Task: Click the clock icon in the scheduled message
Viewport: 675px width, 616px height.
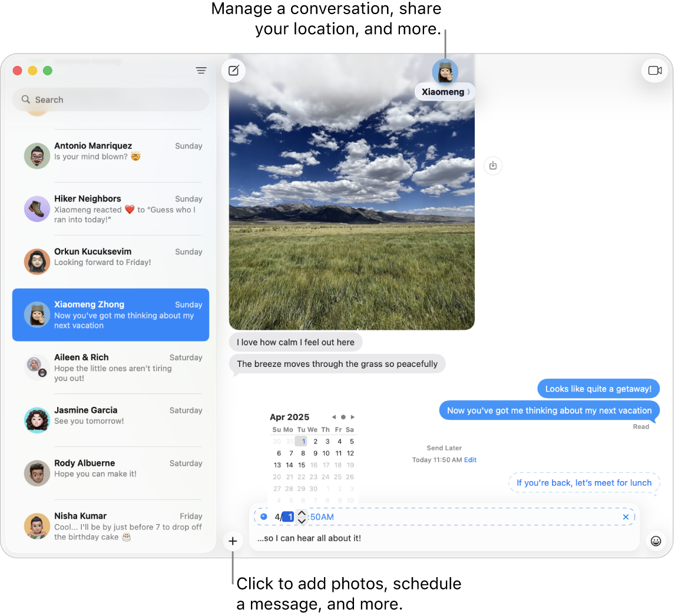Action: (263, 516)
